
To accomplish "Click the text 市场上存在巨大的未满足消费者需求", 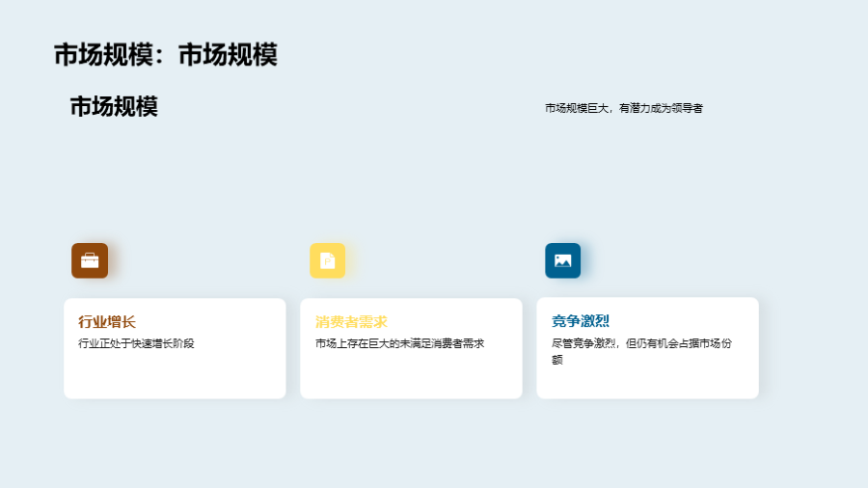I will pos(399,343).
